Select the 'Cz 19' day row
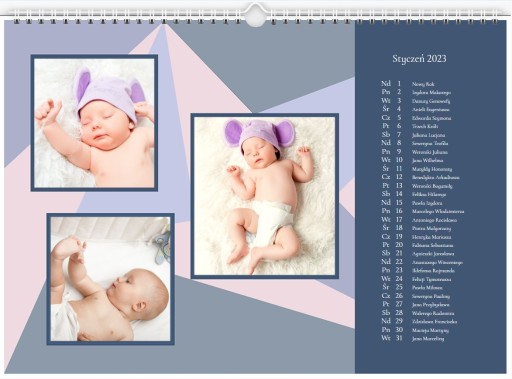 coord(416,237)
